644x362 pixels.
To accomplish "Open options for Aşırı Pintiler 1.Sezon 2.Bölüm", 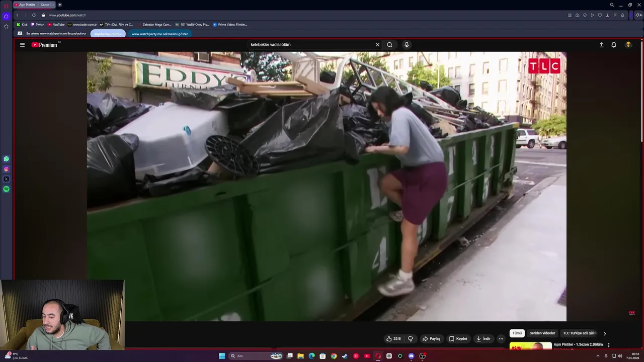I will point(609,345).
